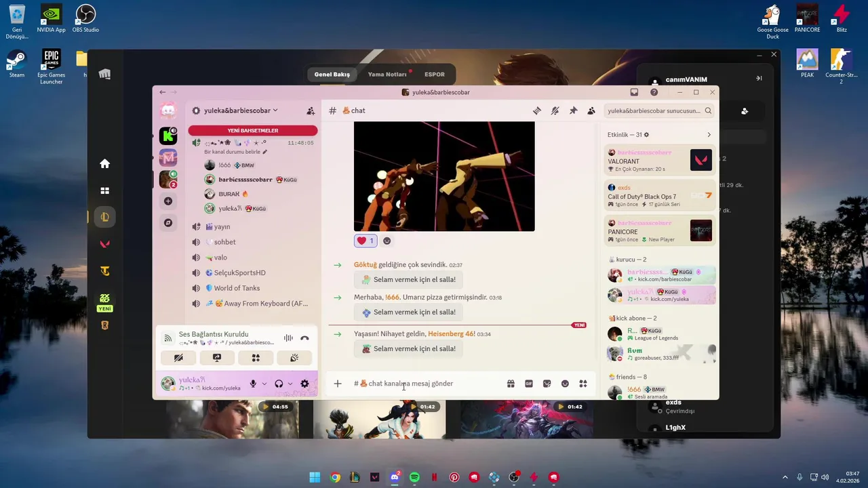Toggle camera in voice panel
868x488 pixels.
tap(178, 358)
